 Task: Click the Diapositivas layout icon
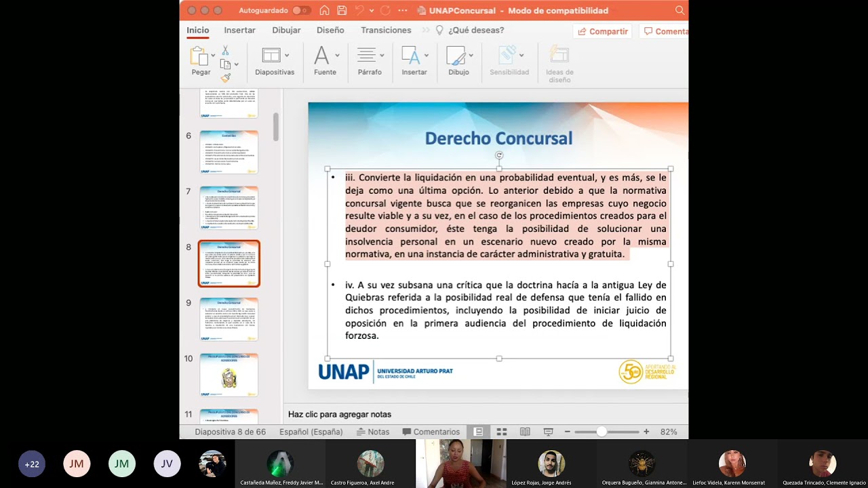(271, 56)
